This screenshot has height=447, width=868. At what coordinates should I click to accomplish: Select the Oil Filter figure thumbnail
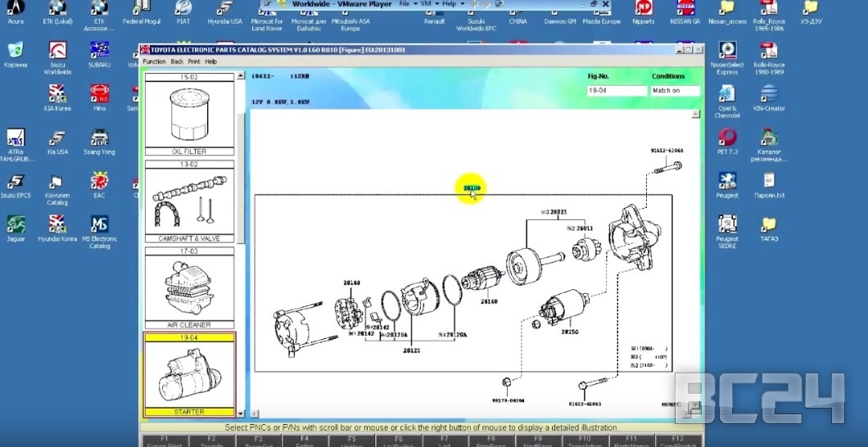(189, 115)
